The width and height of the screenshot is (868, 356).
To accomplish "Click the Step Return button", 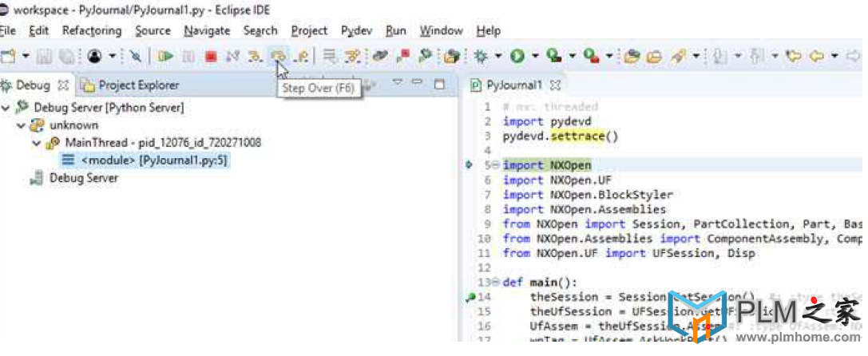I will (300, 55).
